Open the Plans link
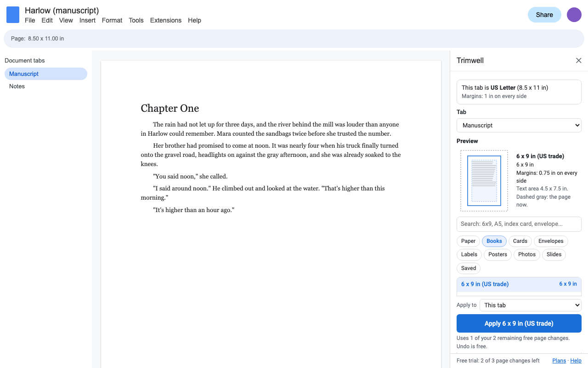 click(559, 361)
